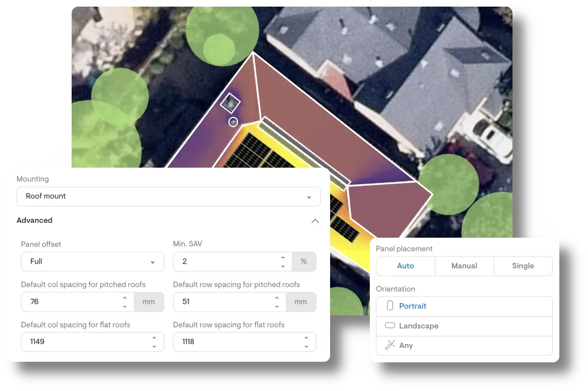The width and height of the screenshot is (588, 391).
Task: Click the Landscape orientation icon
Action: pos(390,326)
